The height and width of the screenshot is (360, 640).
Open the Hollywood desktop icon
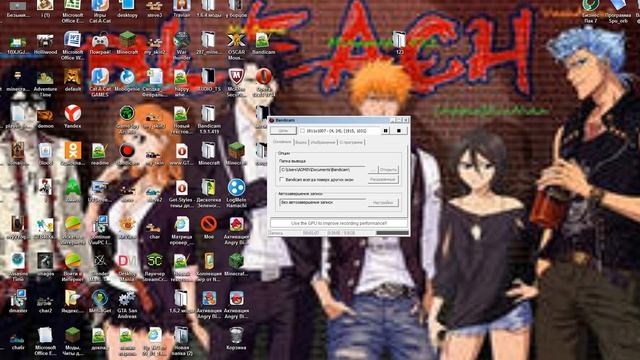pos(45,43)
